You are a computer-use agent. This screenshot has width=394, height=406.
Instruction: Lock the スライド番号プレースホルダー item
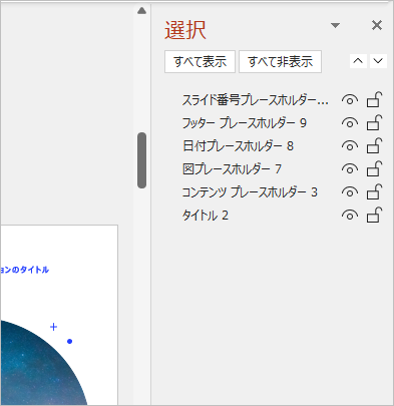[374, 100]
